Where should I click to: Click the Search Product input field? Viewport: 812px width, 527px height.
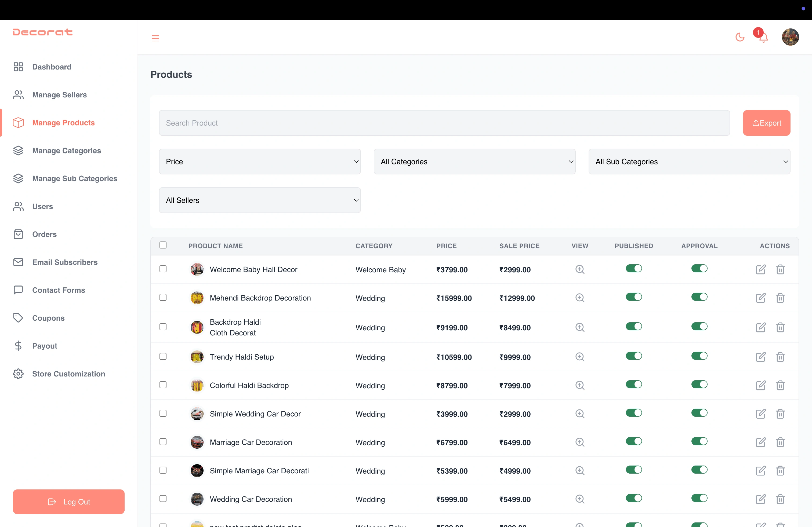pos(444,123)
